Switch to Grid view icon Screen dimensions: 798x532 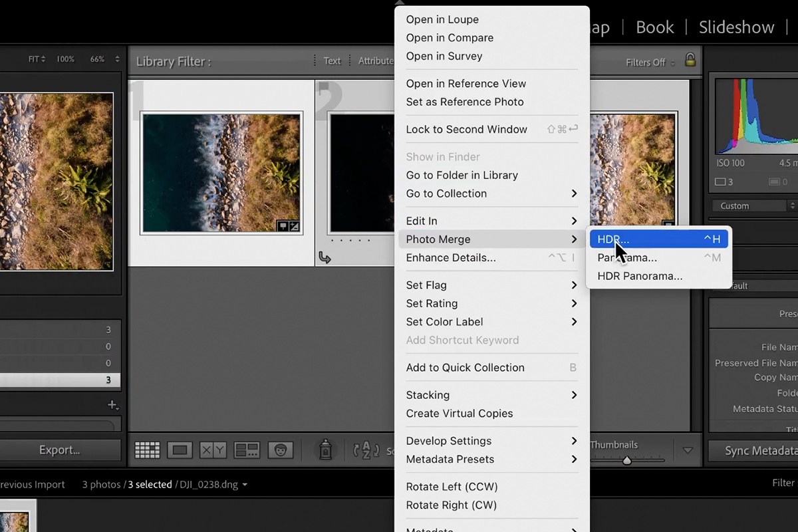(147, 450)
